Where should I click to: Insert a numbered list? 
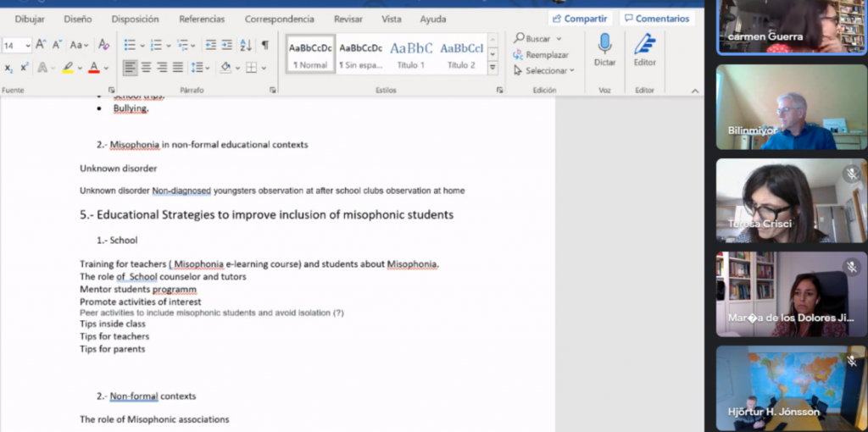pos(156,45)
